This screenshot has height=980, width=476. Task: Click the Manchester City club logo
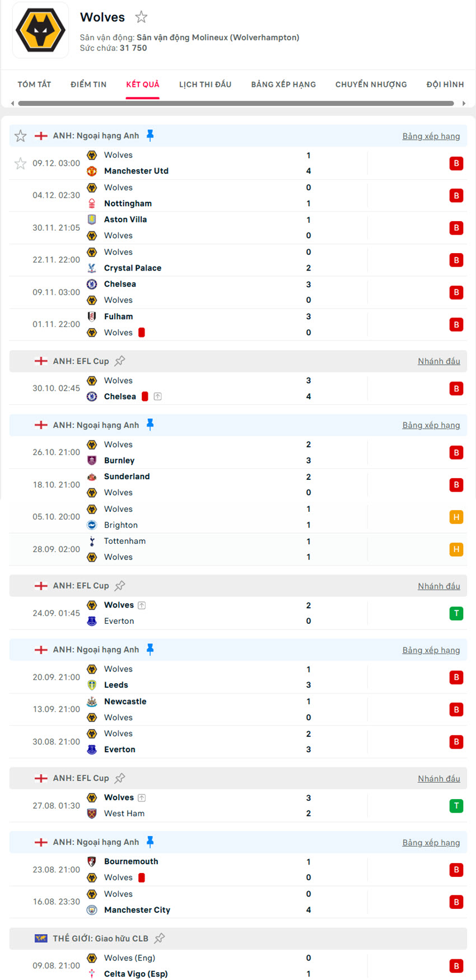pyautogui.click(x=92, y=910)
